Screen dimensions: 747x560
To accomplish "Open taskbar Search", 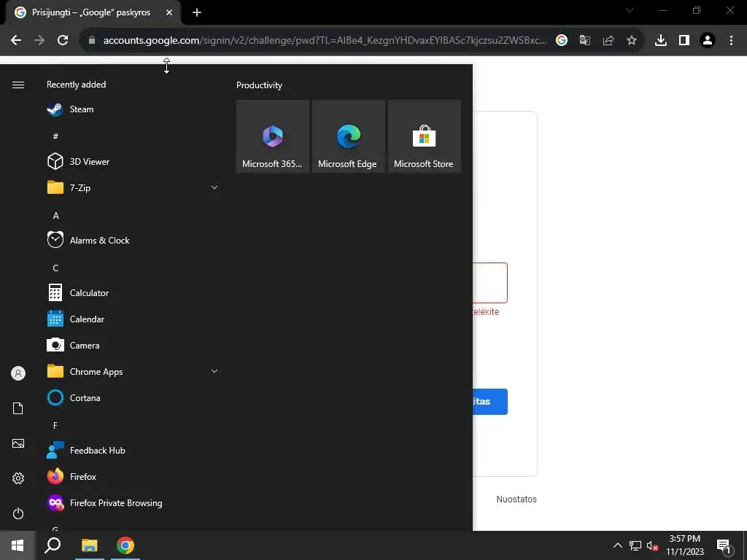I will 53,545.
